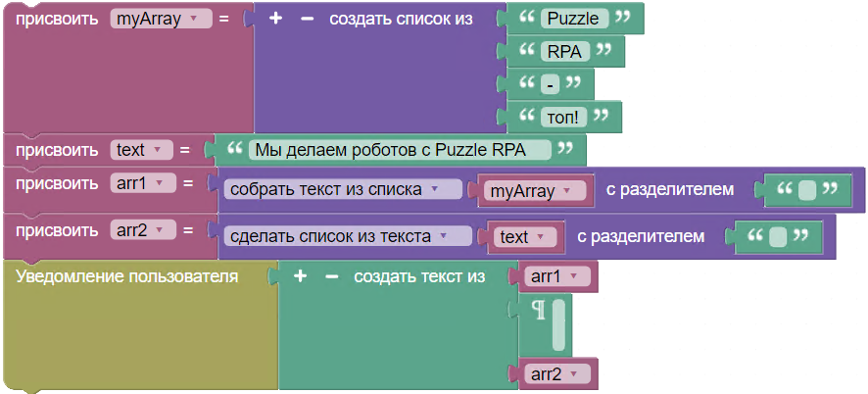Click the plus icon in the create text block
868x394 pixels.
click(x=300, y=276)
